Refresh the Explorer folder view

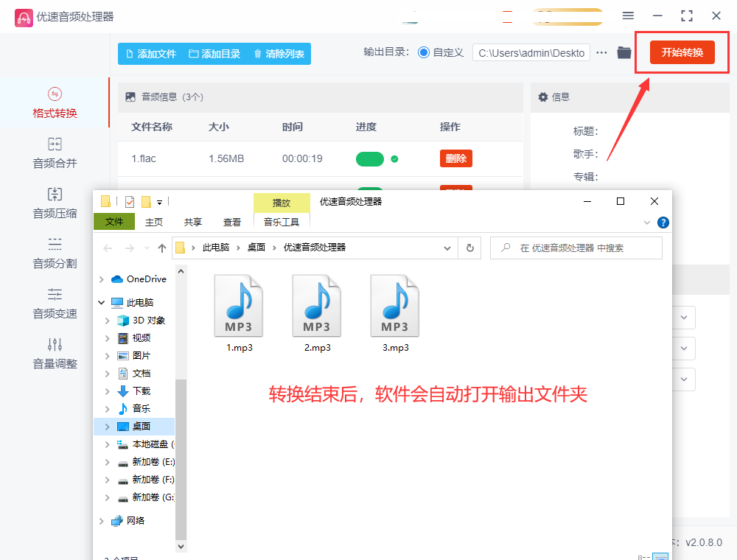[469, 248]
